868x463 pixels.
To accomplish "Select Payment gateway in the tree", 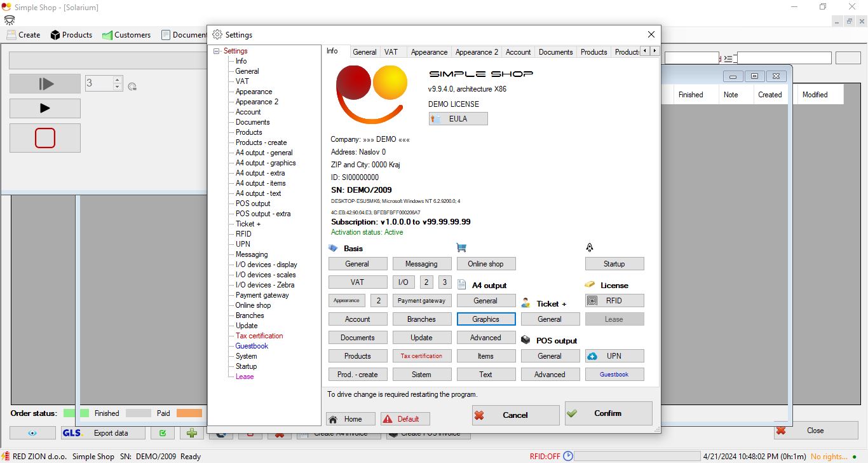I will click(x=262, y=295).
